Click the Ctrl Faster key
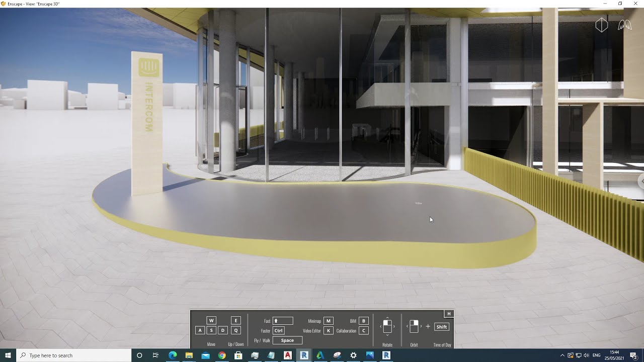This screenshot has width=644, height=362. pos(279,331)
